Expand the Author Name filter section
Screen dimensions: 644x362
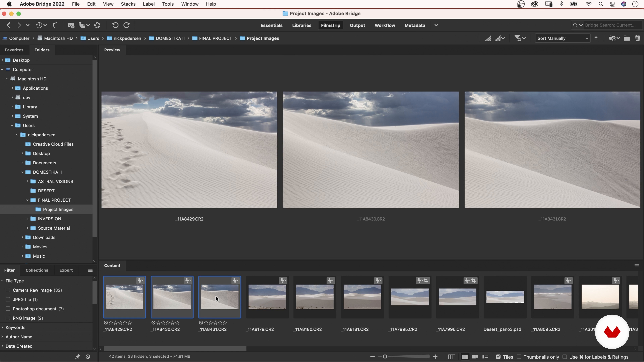[2, 337]
